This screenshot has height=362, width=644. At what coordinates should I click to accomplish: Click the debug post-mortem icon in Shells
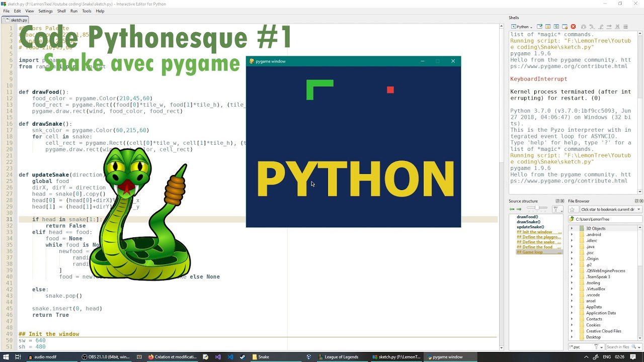point(584,27)
